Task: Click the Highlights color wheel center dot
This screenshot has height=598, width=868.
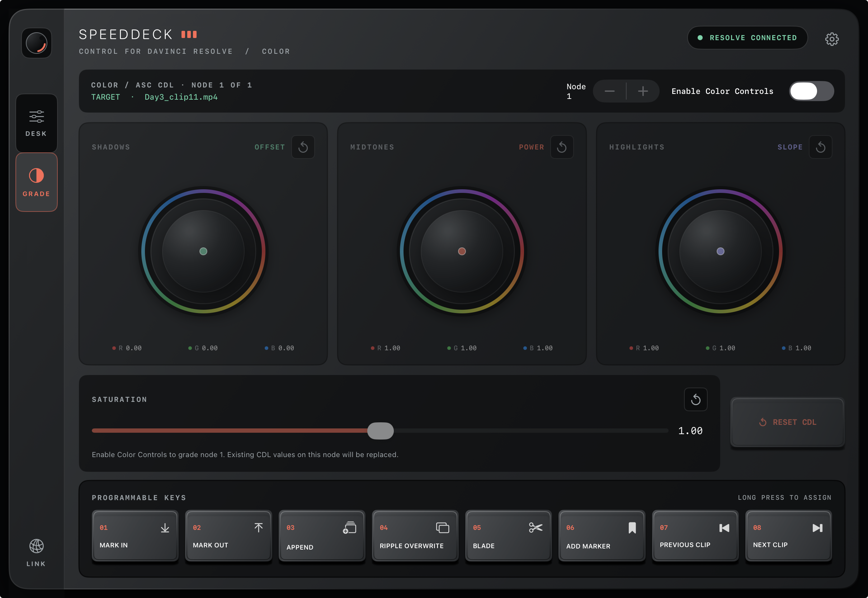Action: [720, 251]
